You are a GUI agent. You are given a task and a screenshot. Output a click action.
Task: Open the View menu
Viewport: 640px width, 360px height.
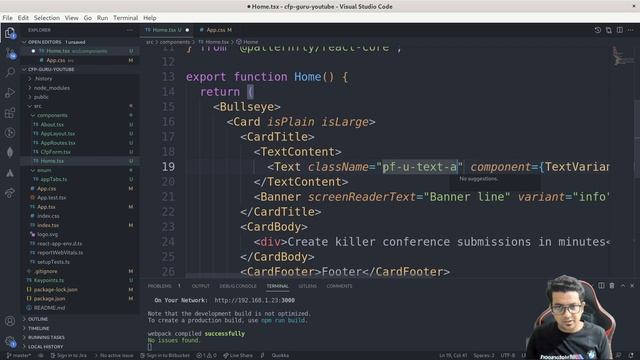point(71,18)
